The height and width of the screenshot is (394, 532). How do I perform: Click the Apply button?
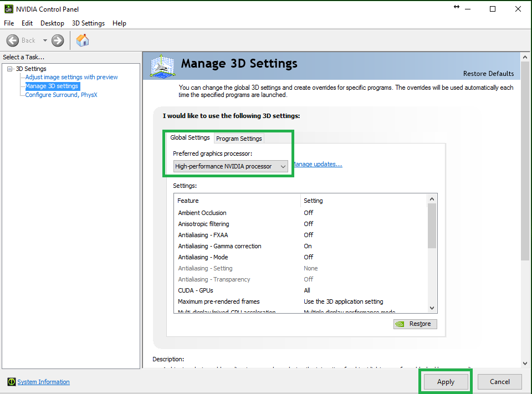(x=446, y=382)
